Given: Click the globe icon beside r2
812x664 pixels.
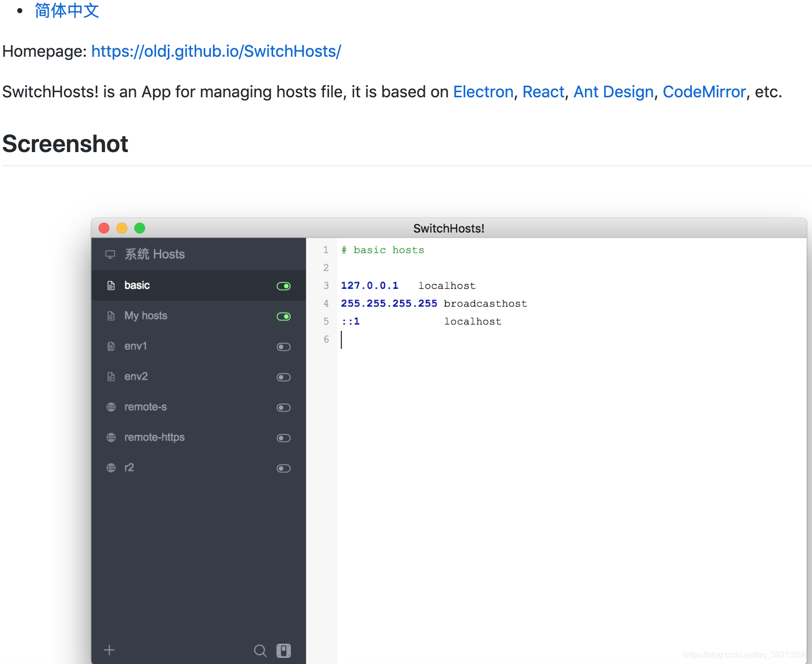Looking at the screenshot, I should pyautogui.click(x=111, y=468).
